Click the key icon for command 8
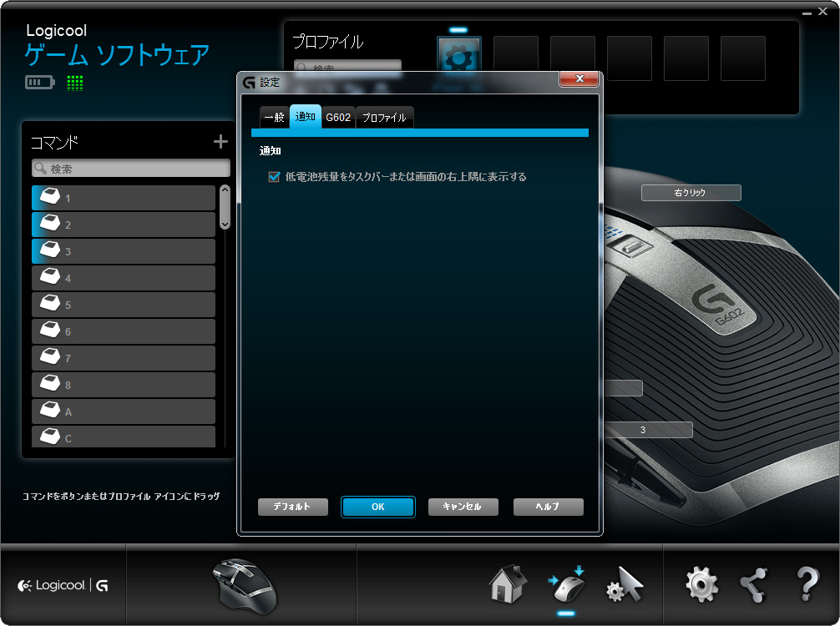The height and width of the screenshot is (626, 840). (50, 384)
